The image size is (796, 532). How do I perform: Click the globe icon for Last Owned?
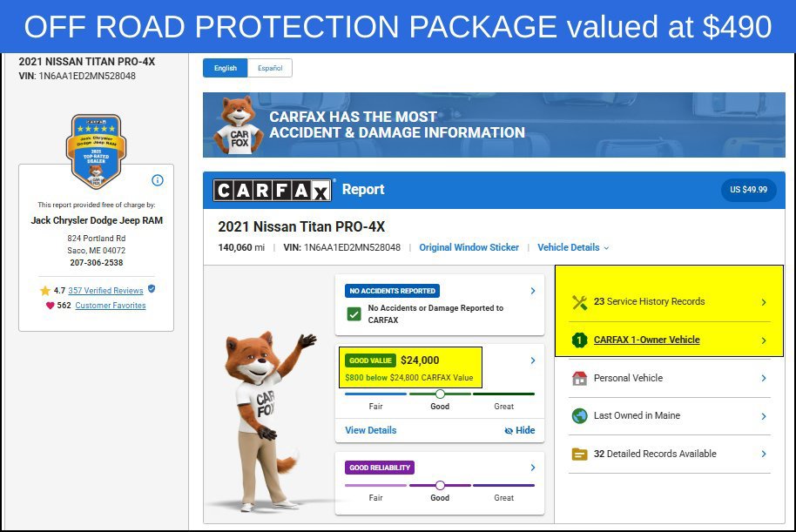[x=580, y=415]
